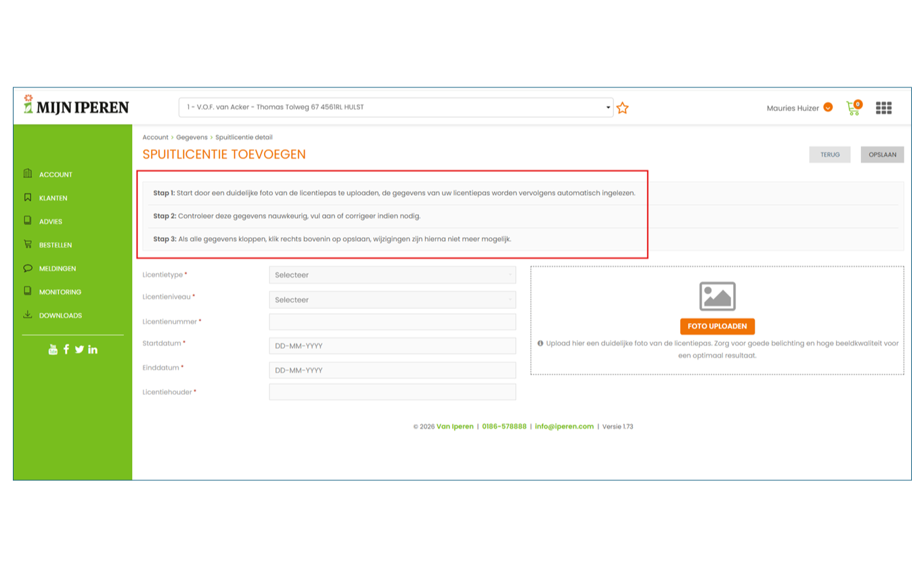Expand the Licentieniveau dropdown
The image size is (924, 569).
[x=392, y=299]
